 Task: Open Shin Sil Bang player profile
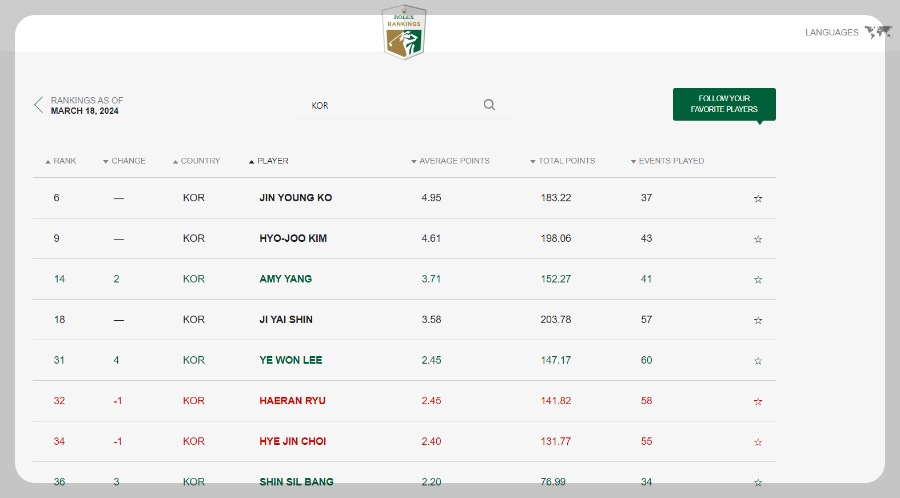[x=296, y=482]
